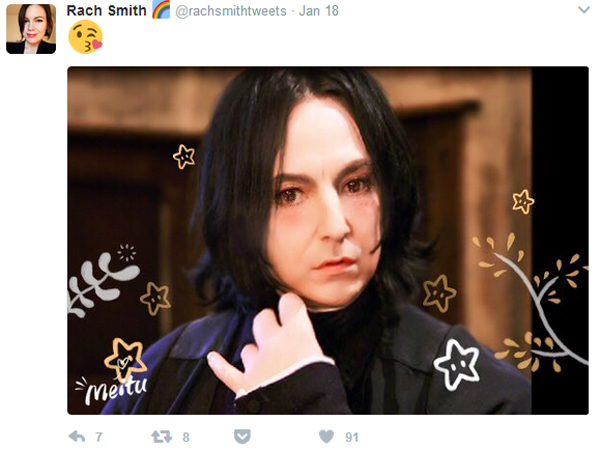600x449 pixels.
Task: Click the like count 91
Action: 352,437
